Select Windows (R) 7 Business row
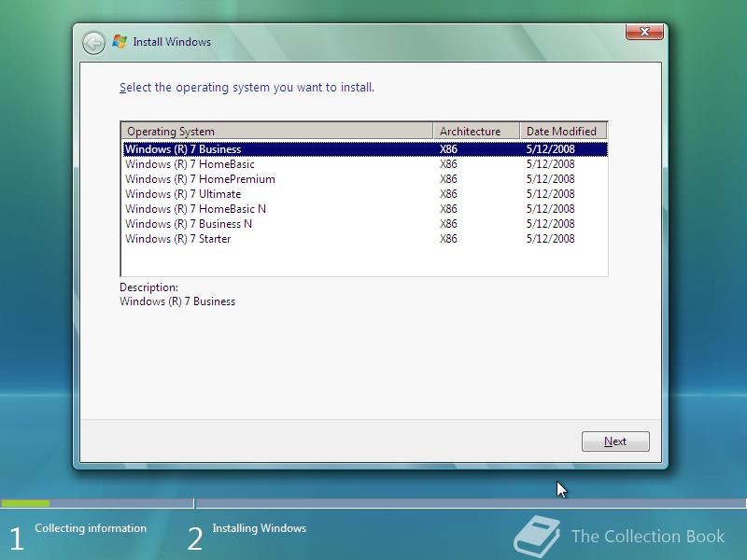747x560 pixels. (x=365, y=149)
